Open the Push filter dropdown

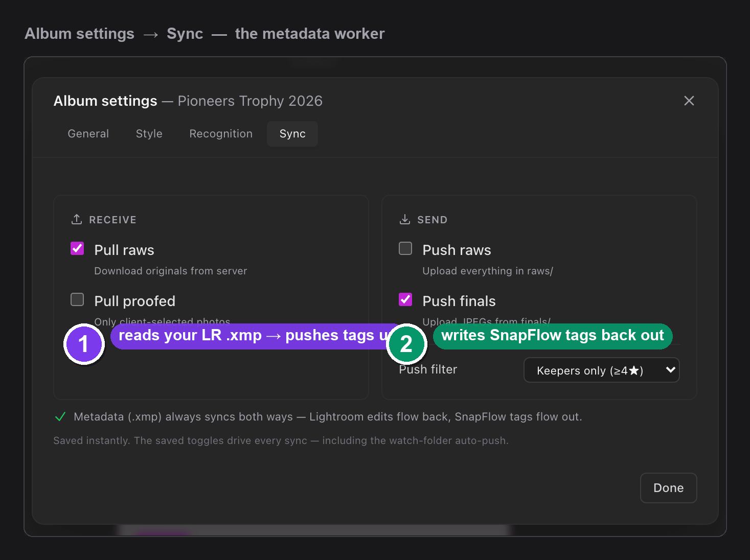pyautogui.click(x=601, y=370)
